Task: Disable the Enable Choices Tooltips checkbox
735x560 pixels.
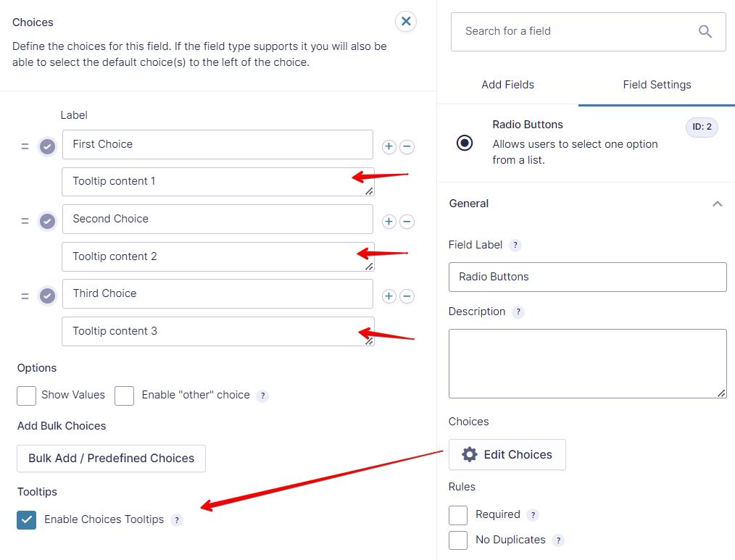Action: click(27, 520)
